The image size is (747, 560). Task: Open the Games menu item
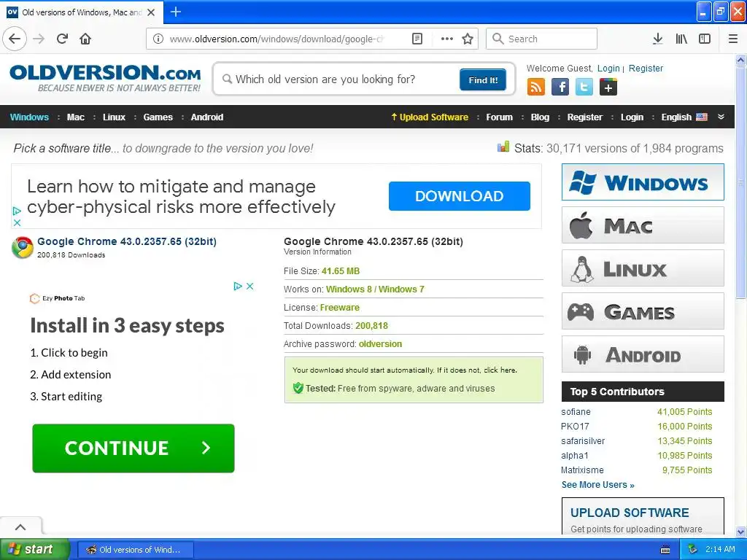[x=158, y=117]
